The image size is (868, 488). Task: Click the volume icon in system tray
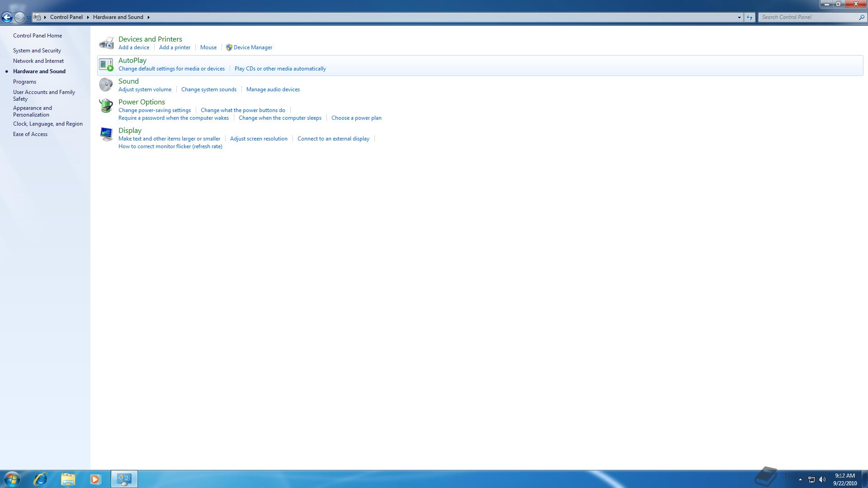pos(822,479)
